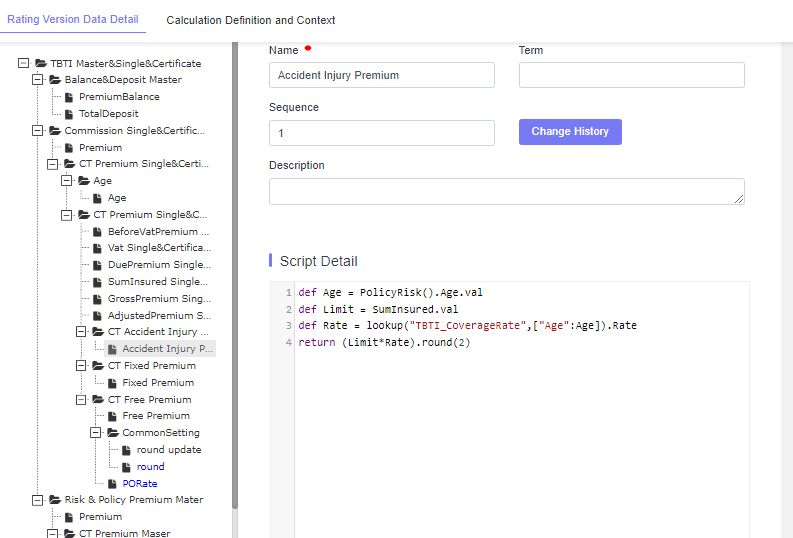Click the Free Premium file icon
Viewport: 793px width, 538px height.
coord(112,416)
